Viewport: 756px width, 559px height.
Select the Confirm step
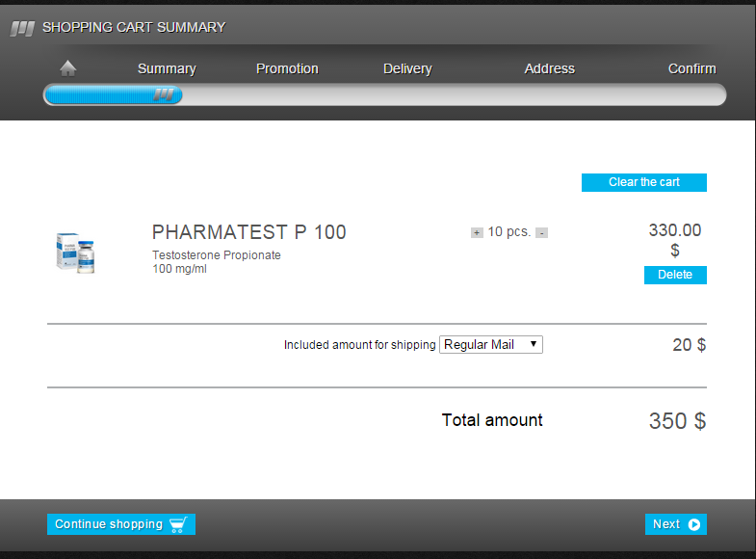pyautogui.click(x=691, y=68)
